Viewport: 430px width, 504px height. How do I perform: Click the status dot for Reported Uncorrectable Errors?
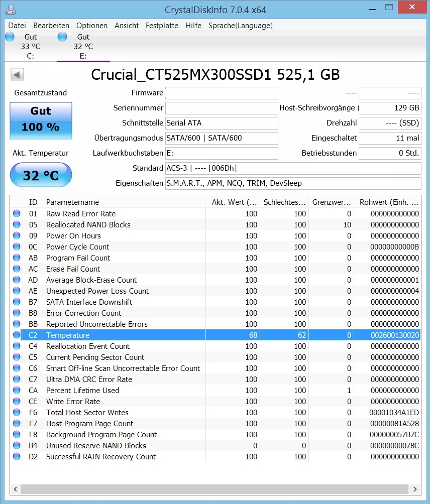17,324
